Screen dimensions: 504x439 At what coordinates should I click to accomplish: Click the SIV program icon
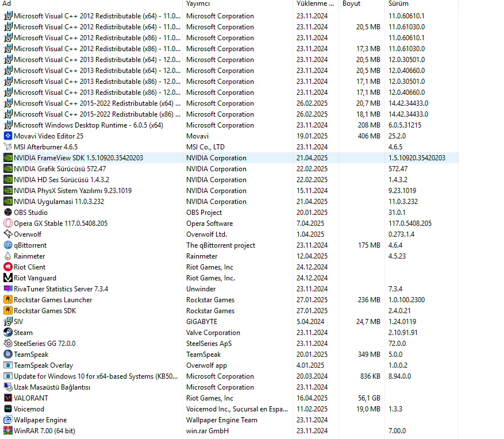7,322
